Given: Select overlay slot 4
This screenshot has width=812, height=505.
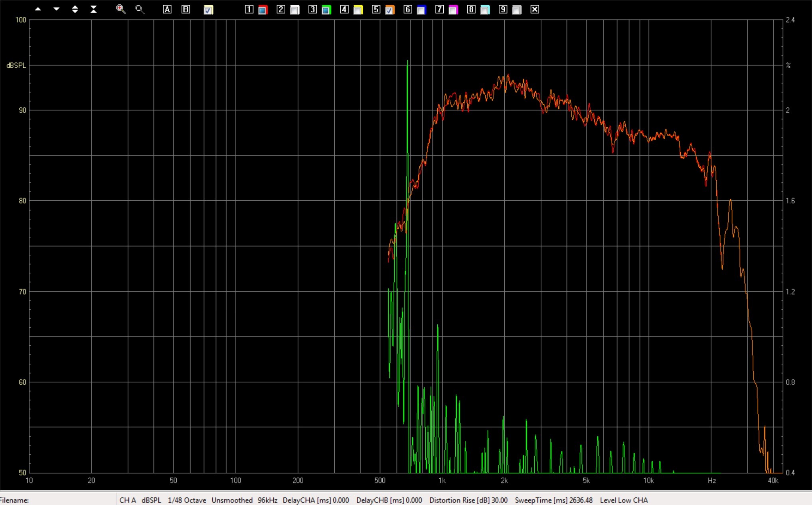Looking at the screenshot, I should (344, 9).
